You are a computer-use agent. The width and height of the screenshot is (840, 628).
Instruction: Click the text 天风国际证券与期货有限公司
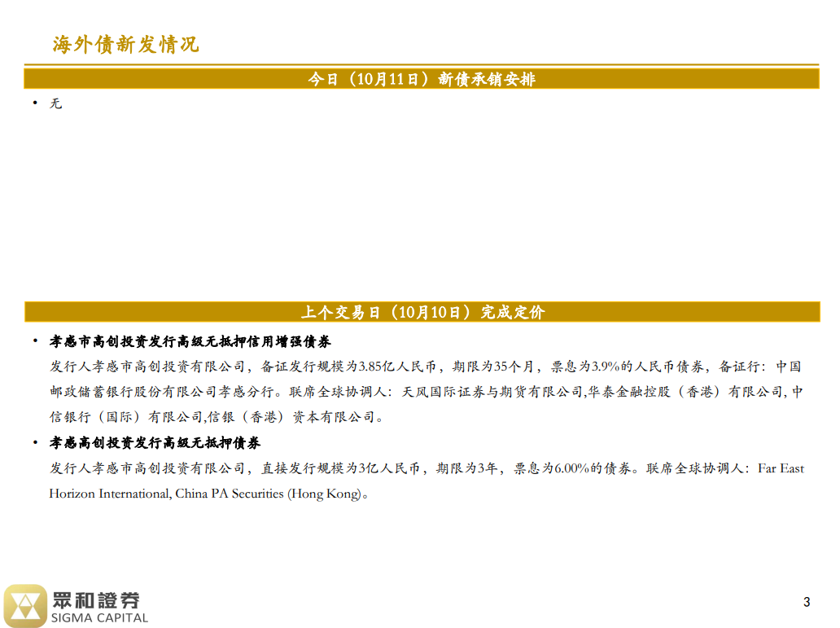[x=492, y=392]
